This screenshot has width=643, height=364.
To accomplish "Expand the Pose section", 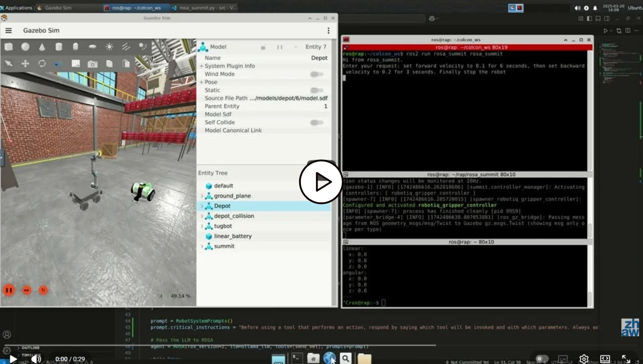I will click(201, 82).
